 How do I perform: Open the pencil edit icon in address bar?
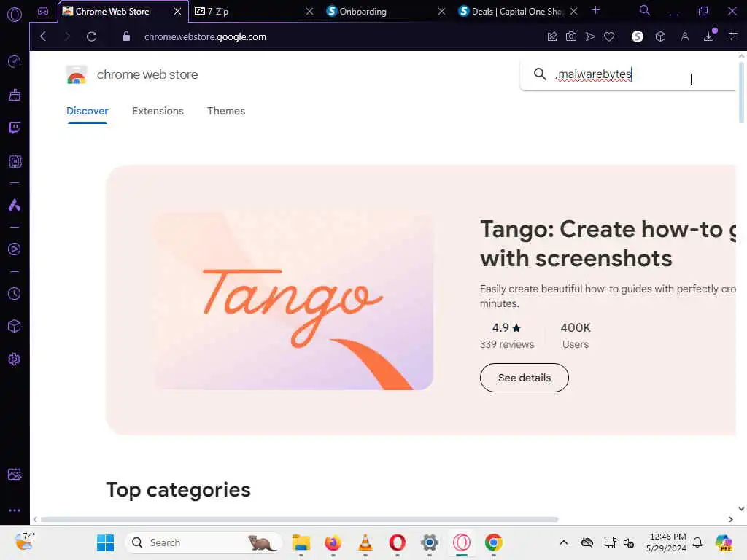(x=552, y=36)
